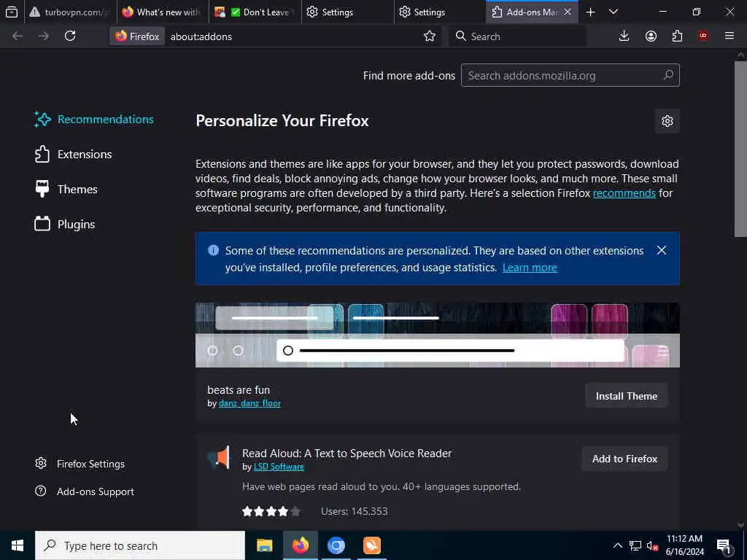
Task: Switch to the second Settings tab
Action: [440, 12]
